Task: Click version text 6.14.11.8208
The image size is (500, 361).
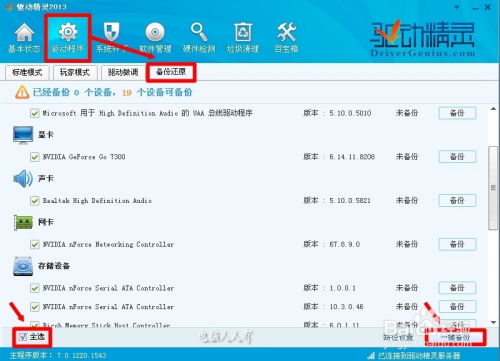Action: (x=352, y=157)
